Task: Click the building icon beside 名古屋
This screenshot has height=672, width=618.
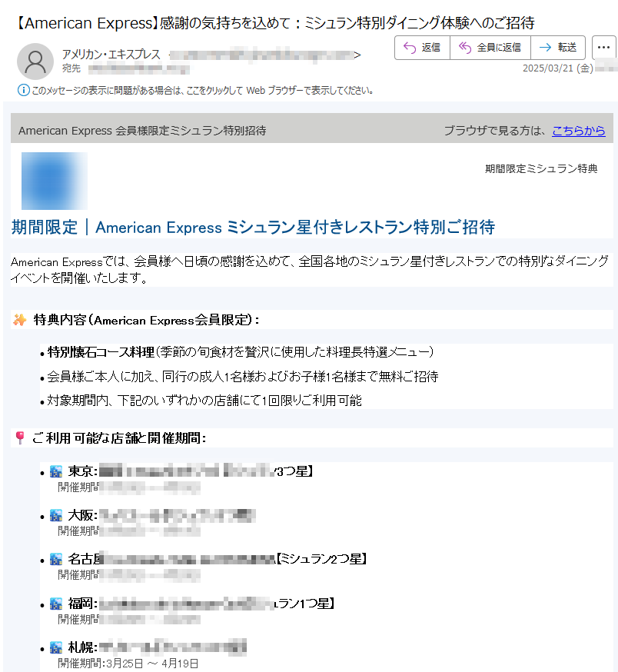Action: [56, 559]
